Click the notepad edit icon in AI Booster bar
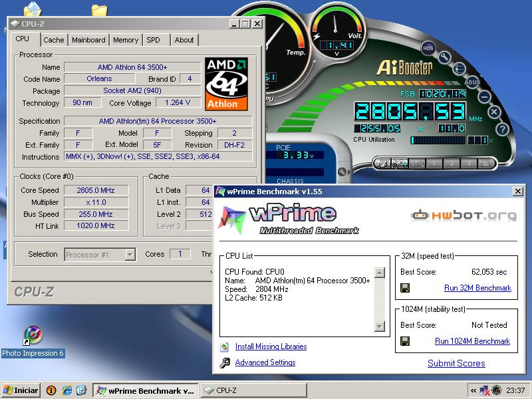Viewport: 532px width, 399px height. pyautogui.click(x=384, y=164)
